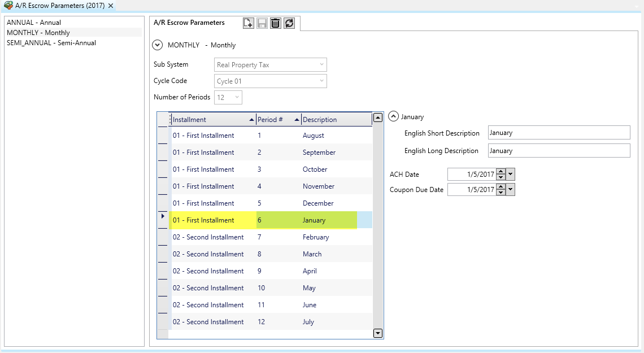Open the Number of Periods dropdown

(237, 98)
